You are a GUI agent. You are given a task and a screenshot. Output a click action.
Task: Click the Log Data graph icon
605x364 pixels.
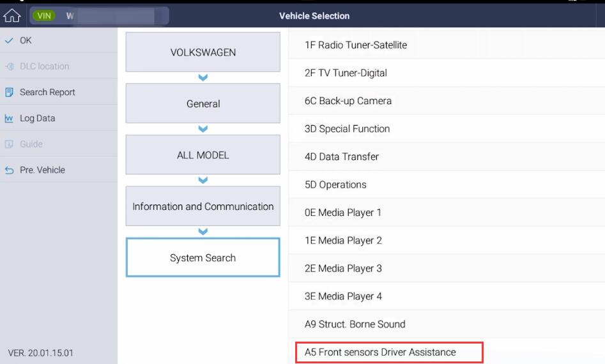(x=9, y=118)
